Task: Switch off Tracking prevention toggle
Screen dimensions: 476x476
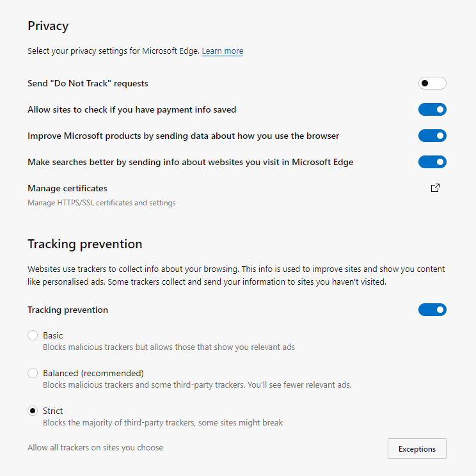Action: [432, 310]
